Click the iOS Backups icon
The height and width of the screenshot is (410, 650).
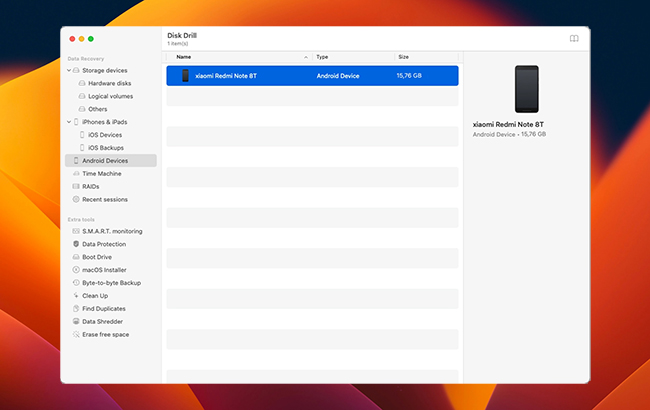coord(82,148)
